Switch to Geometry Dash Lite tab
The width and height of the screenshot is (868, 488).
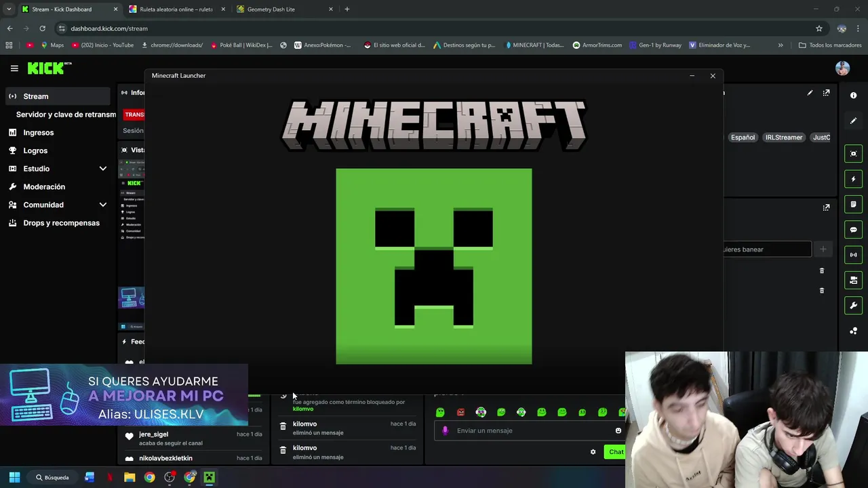[x=285, y=9]
